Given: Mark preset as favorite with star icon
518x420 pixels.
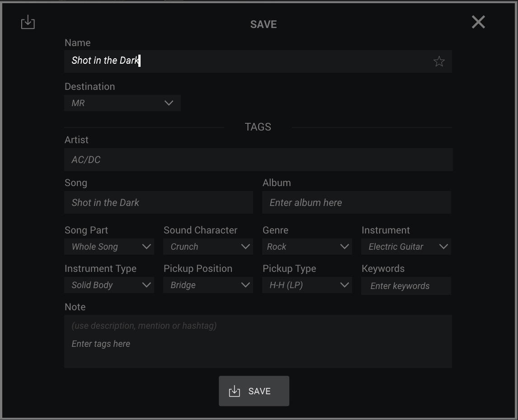Looking at the screenshot, I should coord(439,61).
